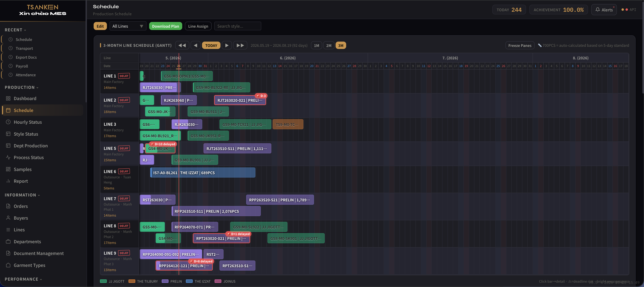Open the Report bar chart icon

(x=8, y=181)
